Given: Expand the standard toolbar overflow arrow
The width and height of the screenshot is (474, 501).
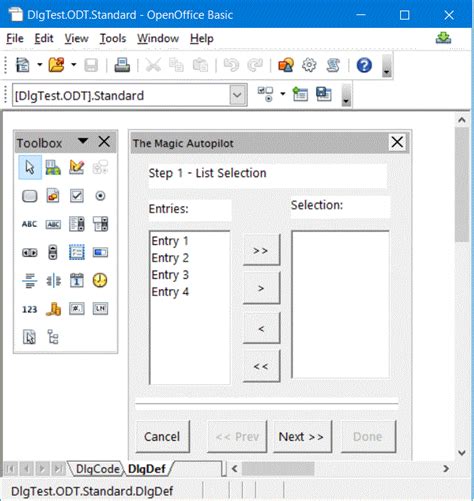Looking at the screenshot, I should [386, 66].
